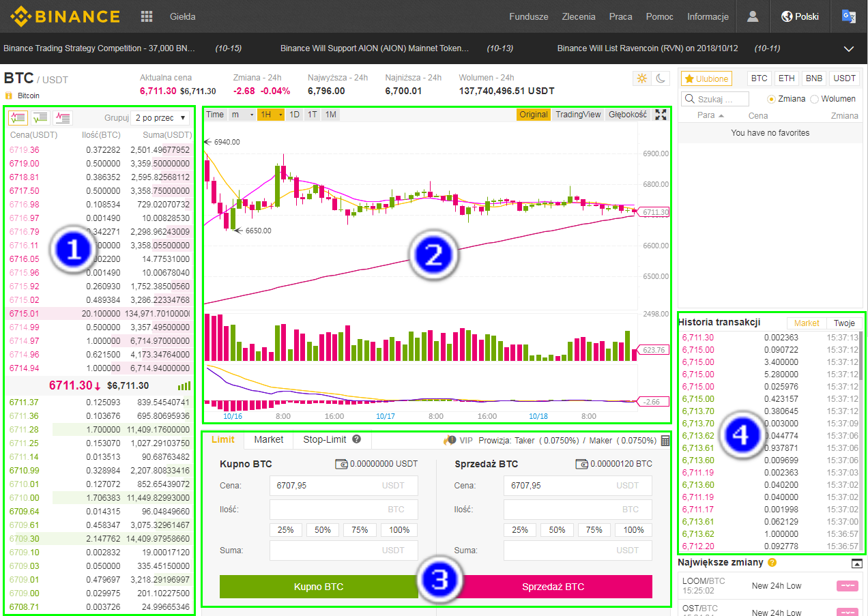This screenshot has height=616, width=868.
Task: Set buy amount to 100%
Action: [x=400, y=530]
